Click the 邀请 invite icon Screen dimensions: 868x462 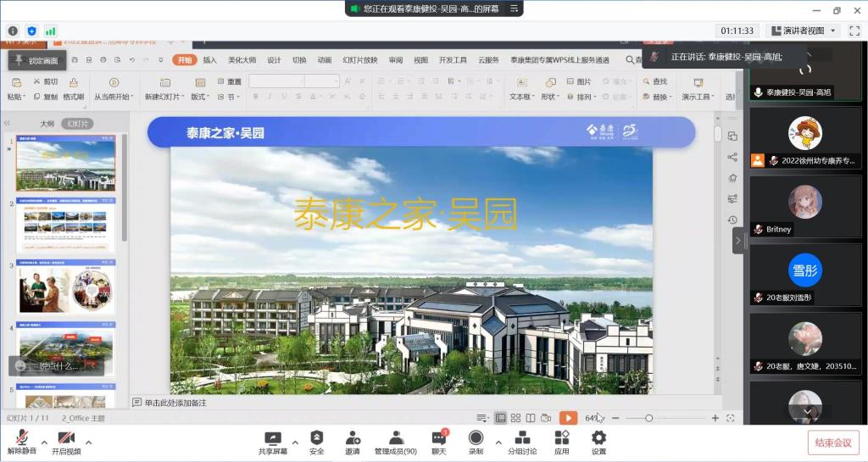(x=353, y=442)
